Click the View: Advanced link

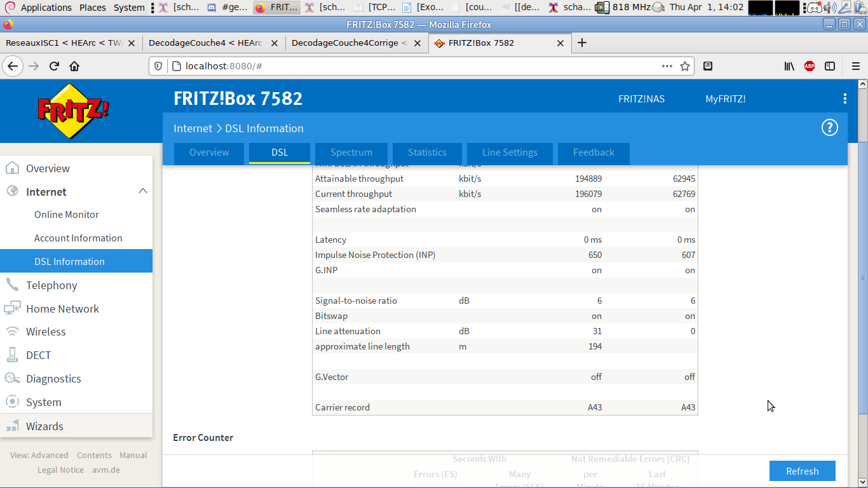point(39,455)
